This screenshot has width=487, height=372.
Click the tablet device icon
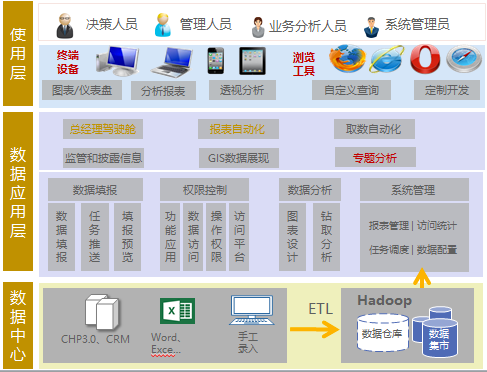click(x=252, y=61)
